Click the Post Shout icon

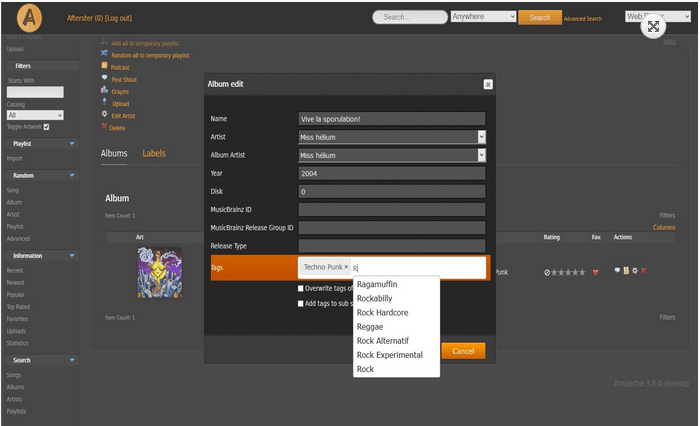click(x=105, y=79)
